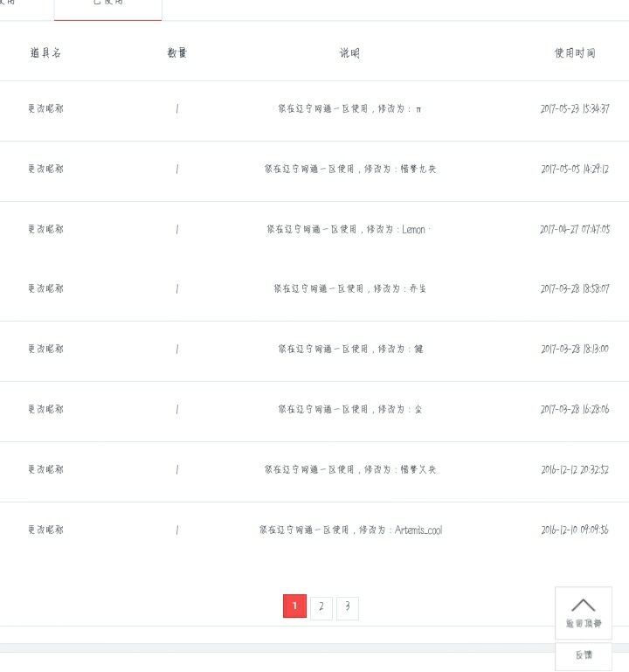Switch to the 已使用 tab
Screen dimensions: 629x672
coord(108,6)
